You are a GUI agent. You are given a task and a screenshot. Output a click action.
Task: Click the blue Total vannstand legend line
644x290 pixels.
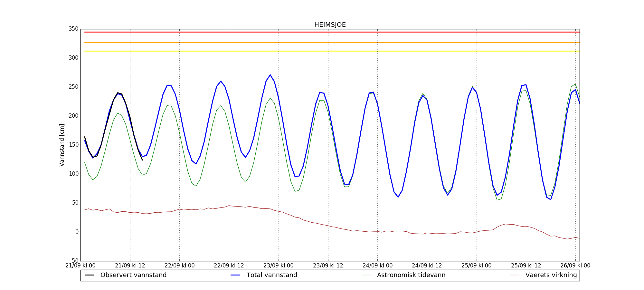236,275
